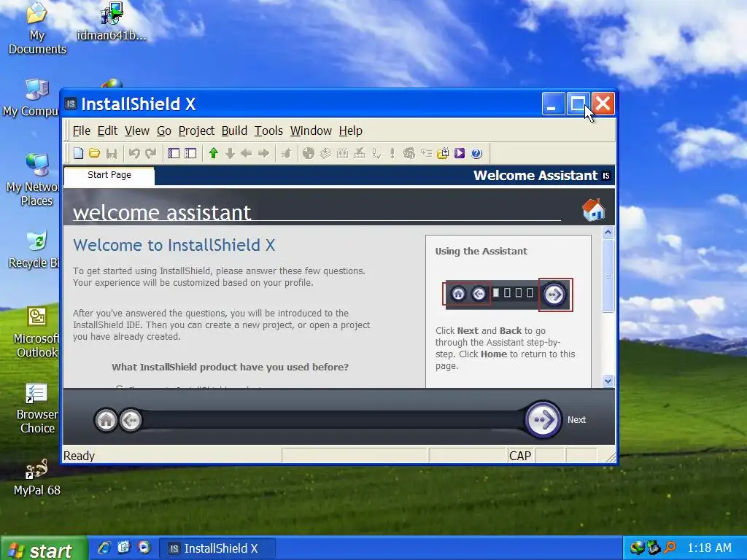Screen dimensions: 747x560
Task: Click the globe icon in the toolbar
Action: [309, 153]
